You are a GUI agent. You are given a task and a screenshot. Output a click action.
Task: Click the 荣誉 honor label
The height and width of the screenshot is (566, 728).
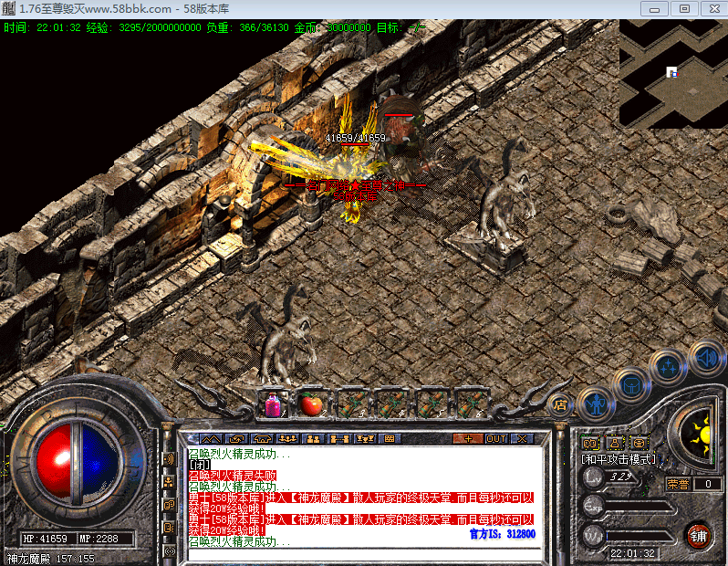click(678, 484)
